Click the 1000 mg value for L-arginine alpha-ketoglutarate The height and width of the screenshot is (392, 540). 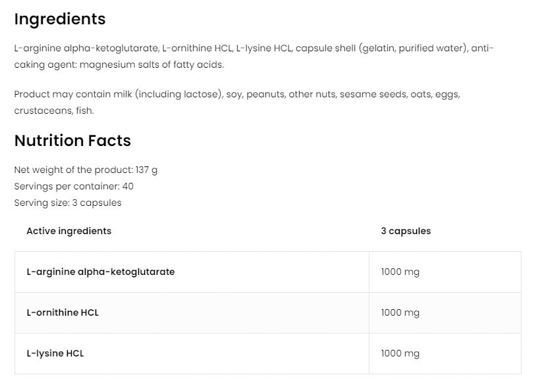(x=400, y=272)
